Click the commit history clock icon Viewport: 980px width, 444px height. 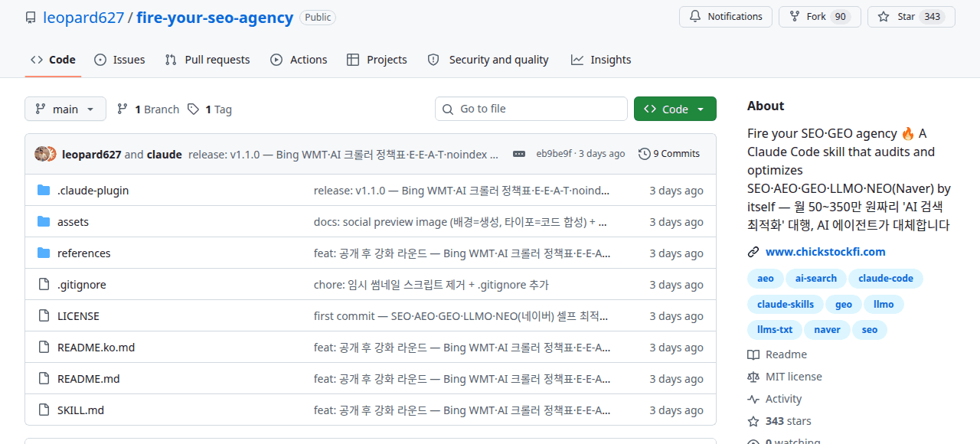pos(644,154)
